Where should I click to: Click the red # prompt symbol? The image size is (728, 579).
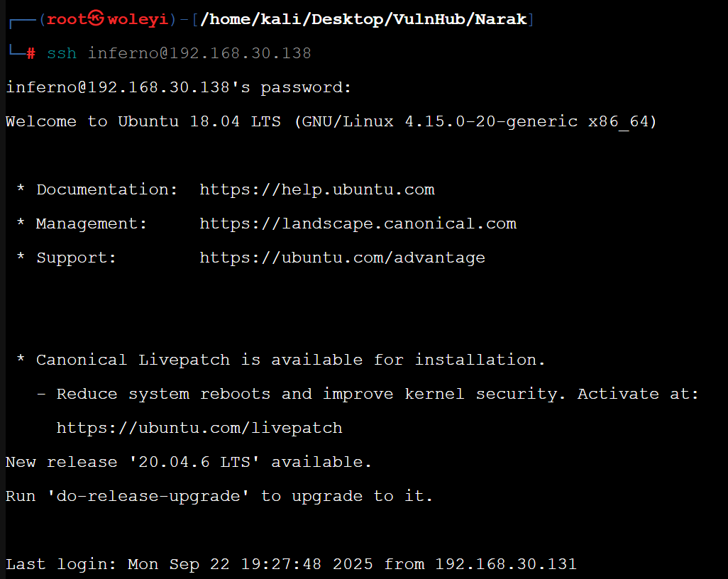point(31,54)
